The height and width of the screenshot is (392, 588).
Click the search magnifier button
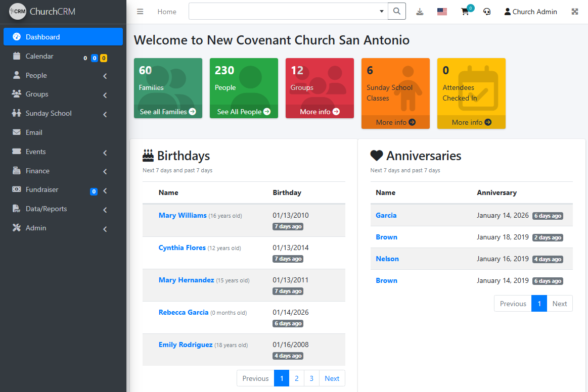point(396,11)
